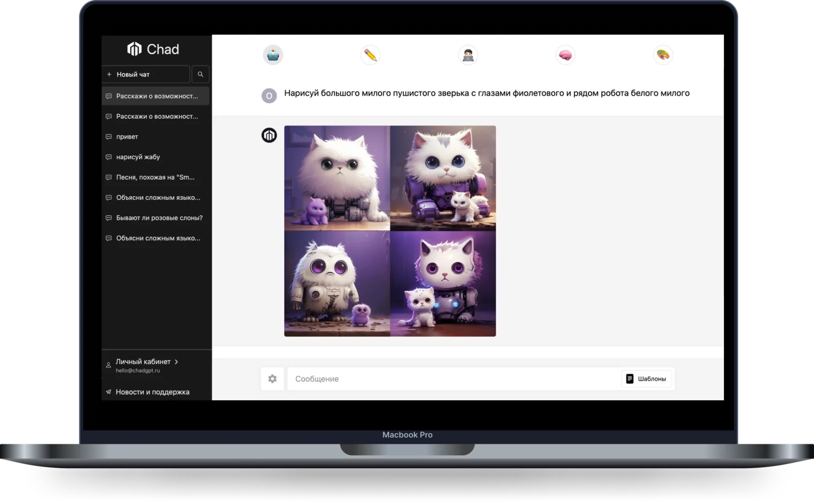Select the pencil writing icon
The image size is (814, 504).
click(370, 55)
